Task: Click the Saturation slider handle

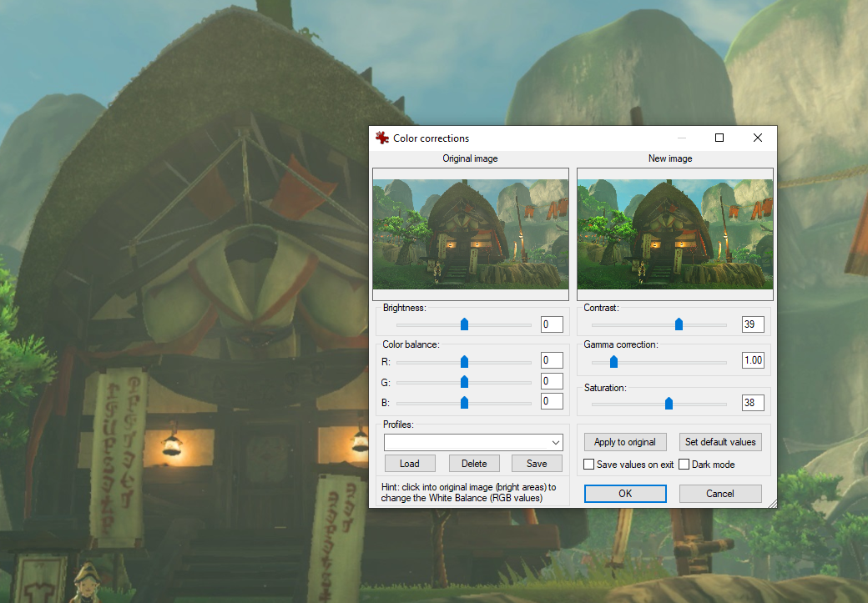Action: 669,404
